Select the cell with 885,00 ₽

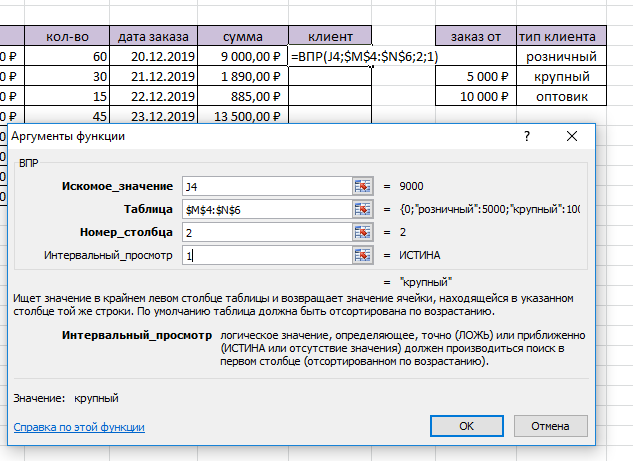tap(243, 96)
